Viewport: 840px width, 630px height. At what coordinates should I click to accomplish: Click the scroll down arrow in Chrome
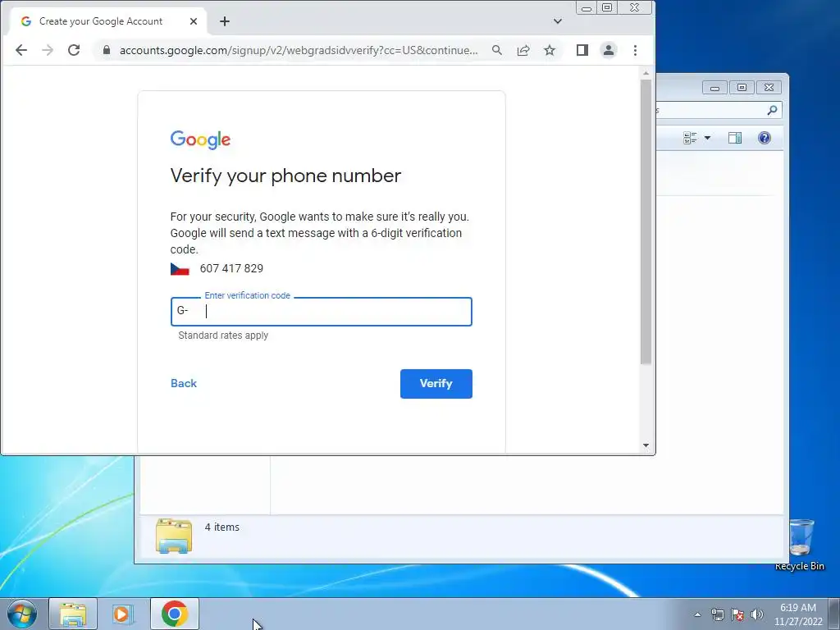pyautogui.click(x=646, y=445)
